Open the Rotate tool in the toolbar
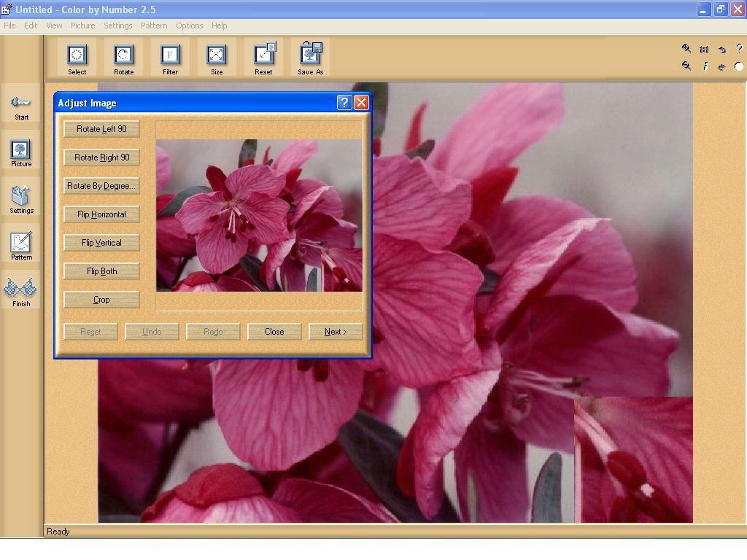 click(123, 58)
